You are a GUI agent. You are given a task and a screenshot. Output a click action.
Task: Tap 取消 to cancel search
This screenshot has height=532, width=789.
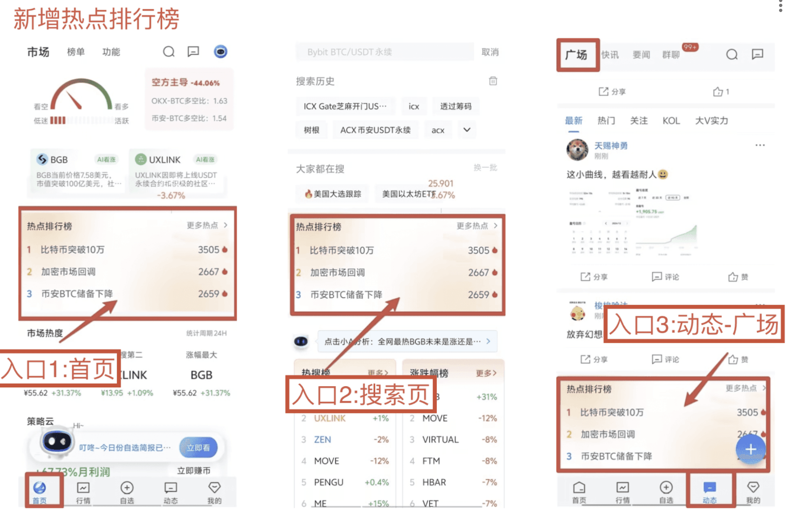490,52
